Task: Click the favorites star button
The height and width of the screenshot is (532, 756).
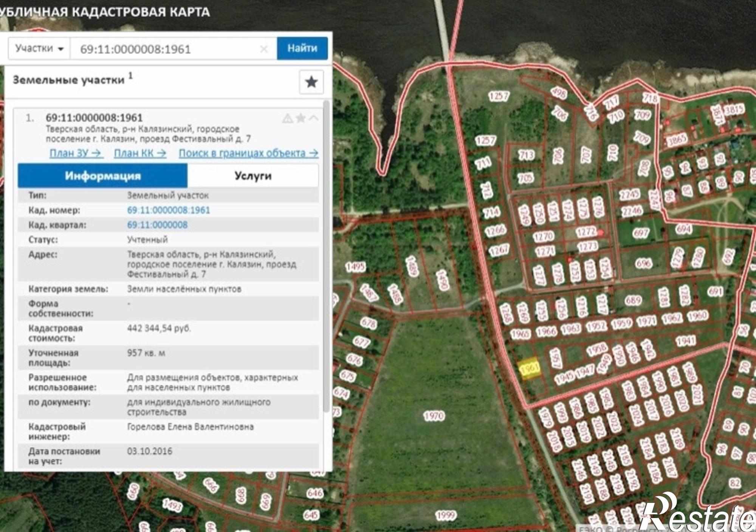Action: tap(311, 82)
